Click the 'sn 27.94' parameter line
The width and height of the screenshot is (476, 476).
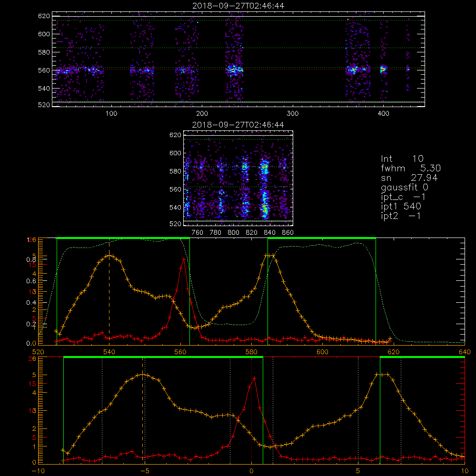(x=409, y=178)
